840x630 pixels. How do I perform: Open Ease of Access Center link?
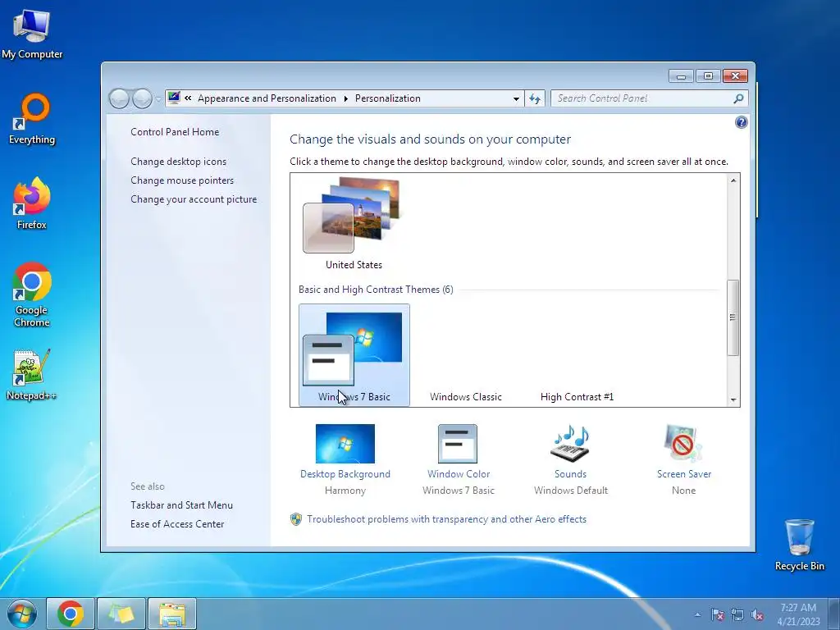point(177,524)
